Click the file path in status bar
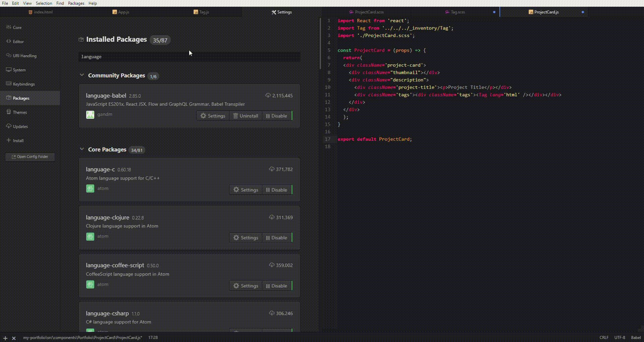The height and width of the screenshot is (342, 644). [x=83, y=338]
